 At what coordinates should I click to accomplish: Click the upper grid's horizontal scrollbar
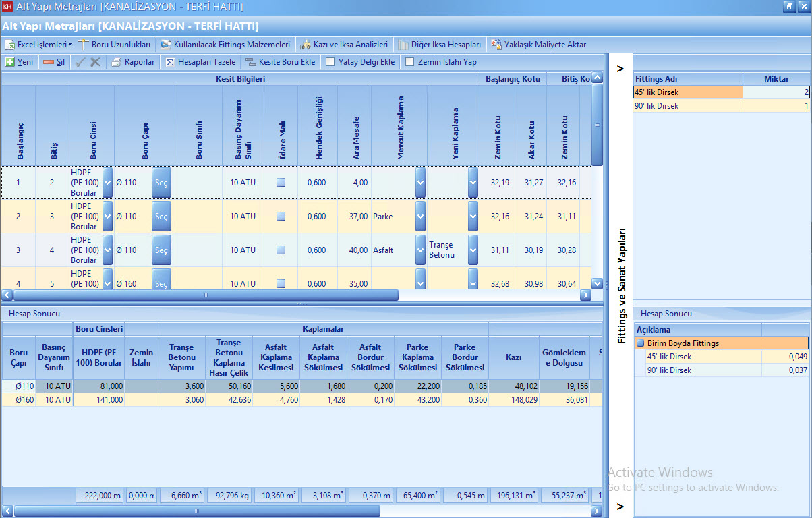(206, 295)
